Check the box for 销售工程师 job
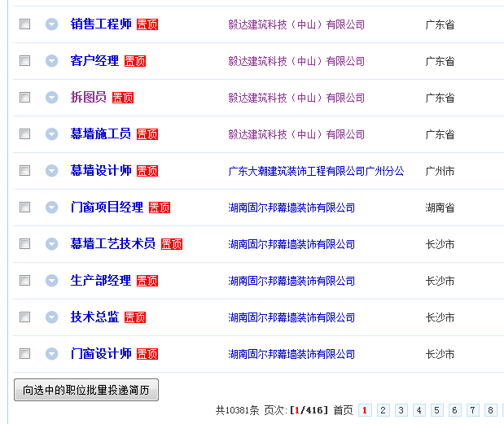The width and height of the screenshot is (504, 424). (x=25, y=24)
